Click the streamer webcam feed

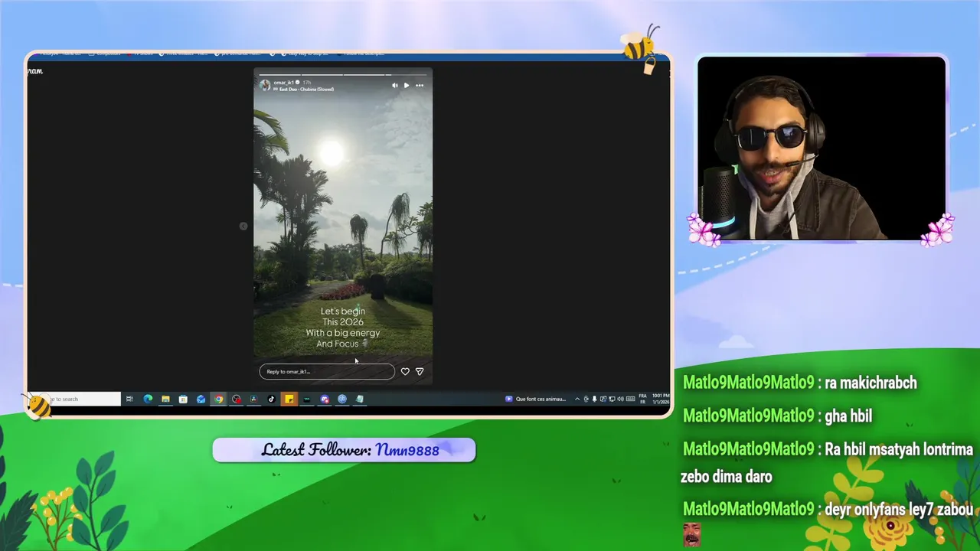(822, 148)
